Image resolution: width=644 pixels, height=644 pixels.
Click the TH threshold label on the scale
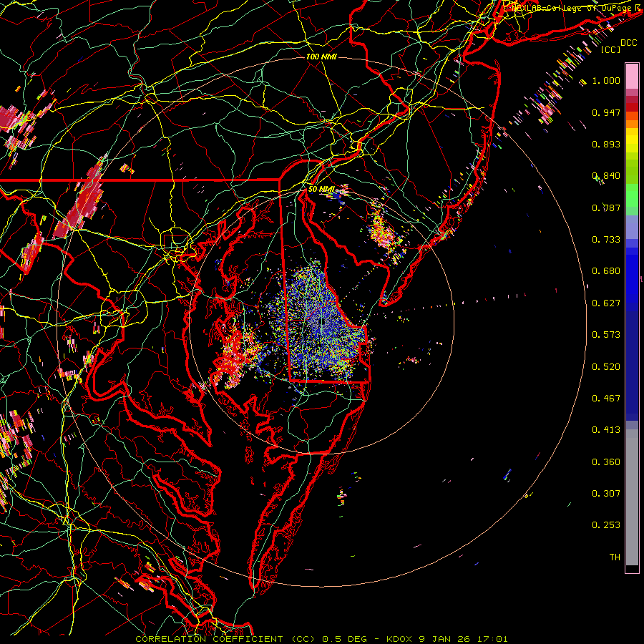[615, 557]
